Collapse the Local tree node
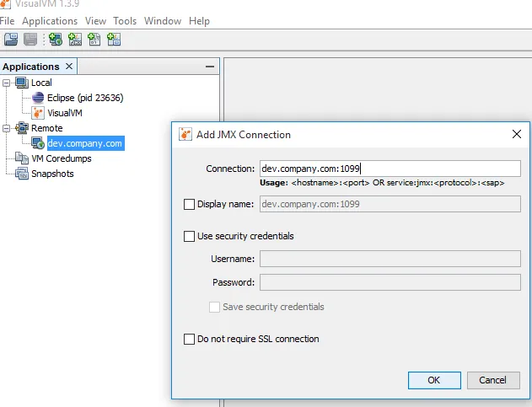 [6, 83]
